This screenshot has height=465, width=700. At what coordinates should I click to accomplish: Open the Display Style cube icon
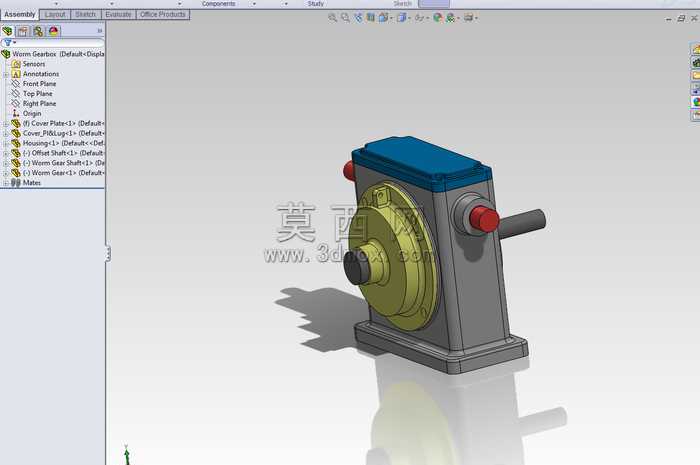401,18
